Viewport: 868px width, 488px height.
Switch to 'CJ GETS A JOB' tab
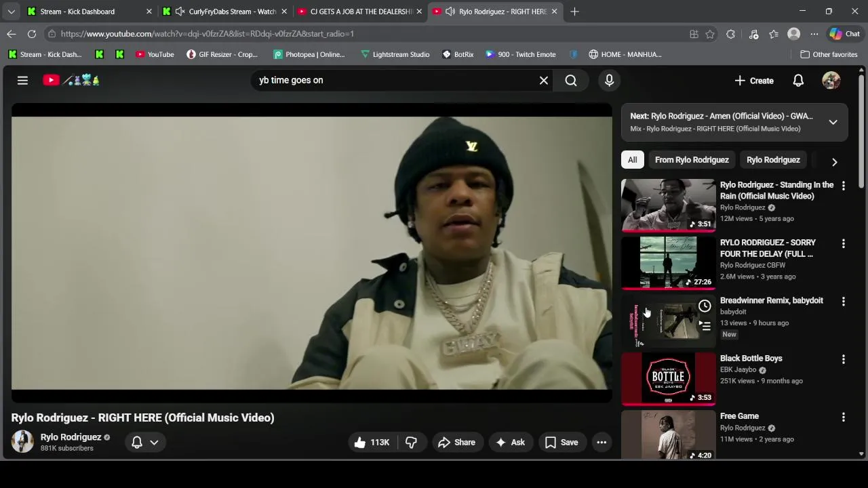pos(359,12)
